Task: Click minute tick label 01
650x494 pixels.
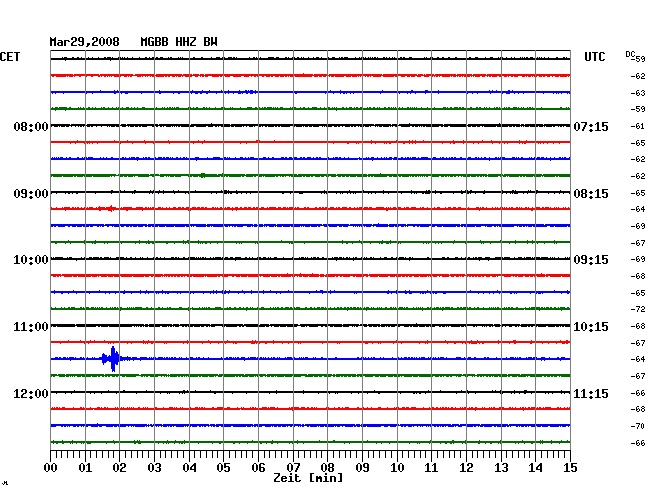Action: [85, 467]
